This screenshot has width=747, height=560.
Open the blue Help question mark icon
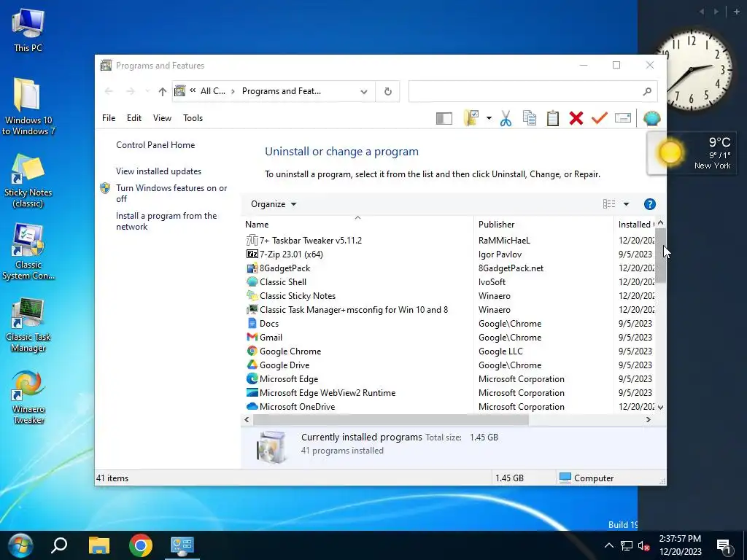(649, 204)
